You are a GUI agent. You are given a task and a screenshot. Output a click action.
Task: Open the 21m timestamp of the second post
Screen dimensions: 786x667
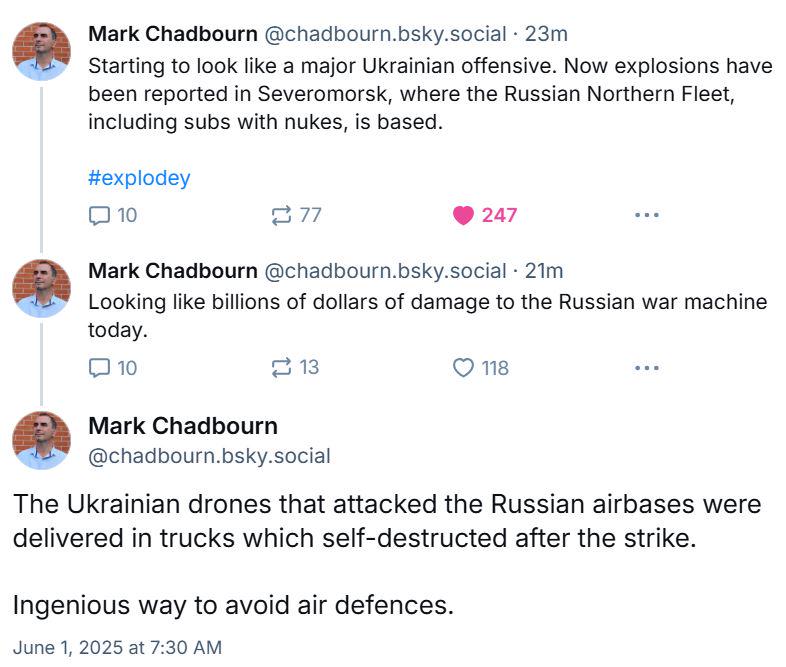click(x=545, y=271)
